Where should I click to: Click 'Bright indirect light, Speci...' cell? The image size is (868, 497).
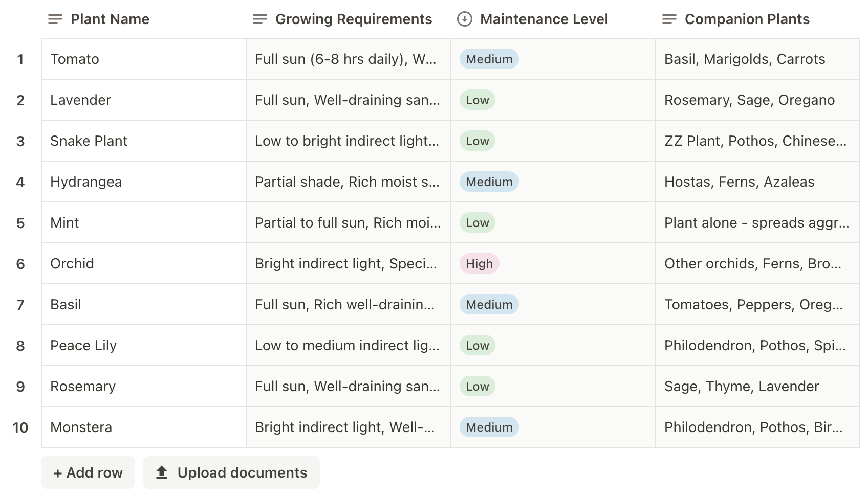coord(349,263)
